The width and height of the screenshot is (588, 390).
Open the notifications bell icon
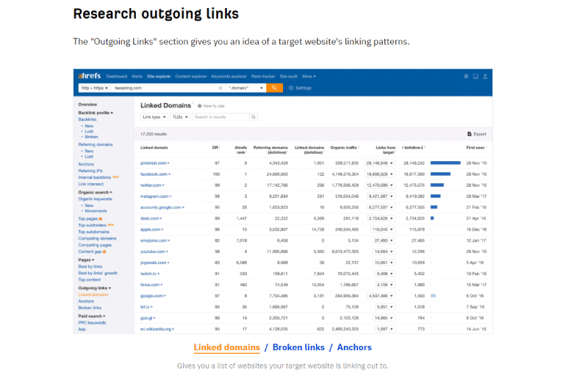tap(466, 77)
